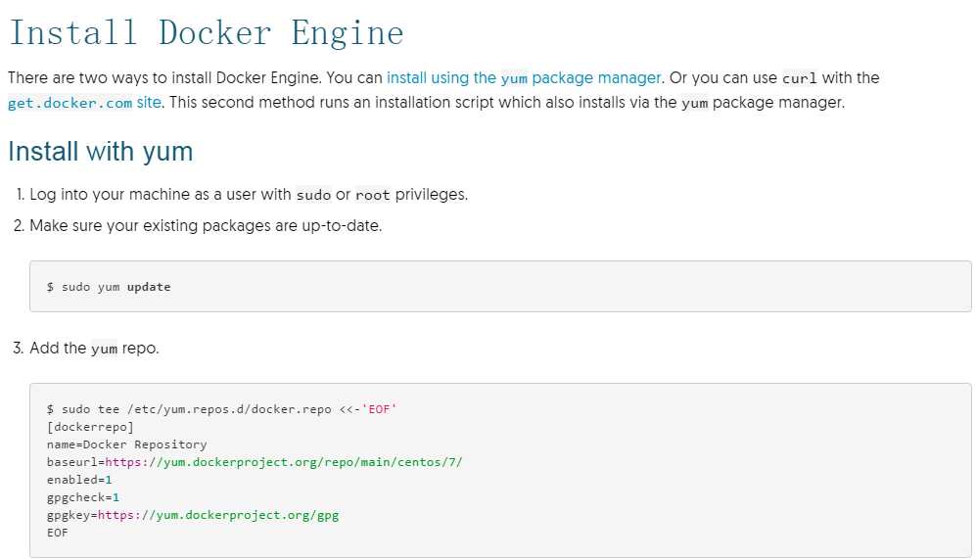Click the gpgkey https://yum.dockerproject.org/gpg line
The image size is (975, 560).
coord(193,515)
